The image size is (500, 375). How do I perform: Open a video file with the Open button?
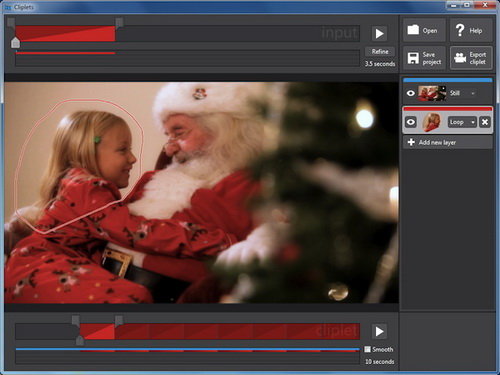pos(424,30)
